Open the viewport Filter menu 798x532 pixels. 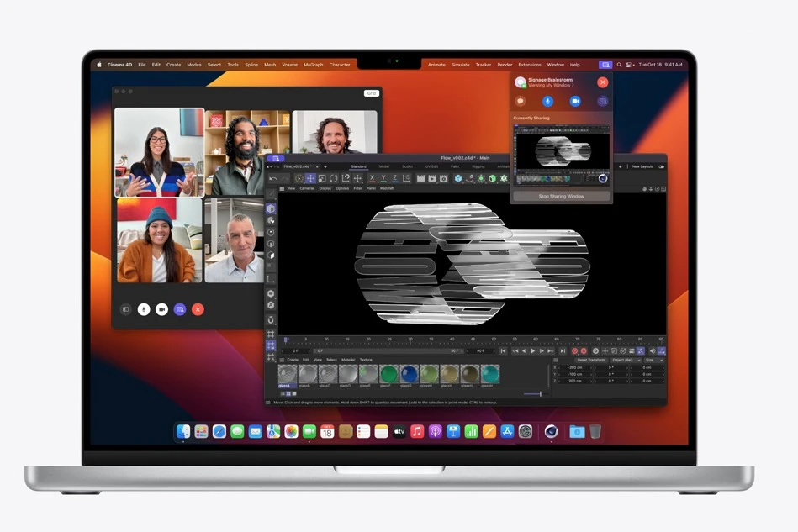tap(357, 189)
